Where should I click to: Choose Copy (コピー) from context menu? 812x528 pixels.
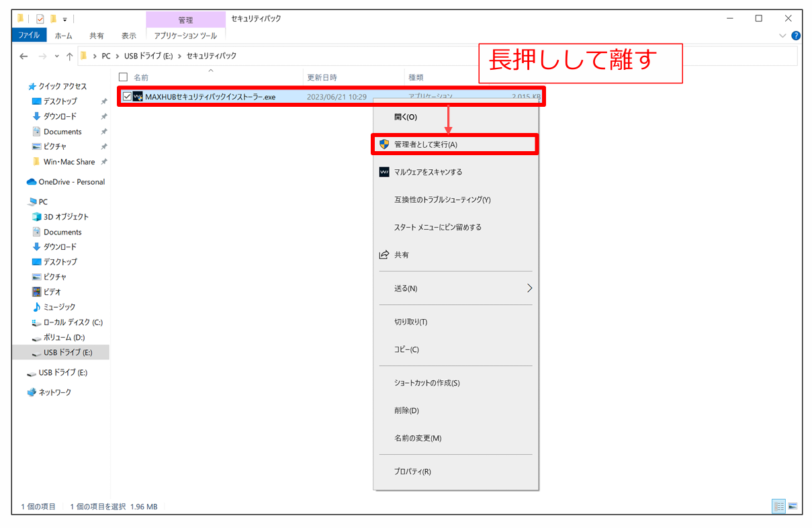click(x=406, y=349)
